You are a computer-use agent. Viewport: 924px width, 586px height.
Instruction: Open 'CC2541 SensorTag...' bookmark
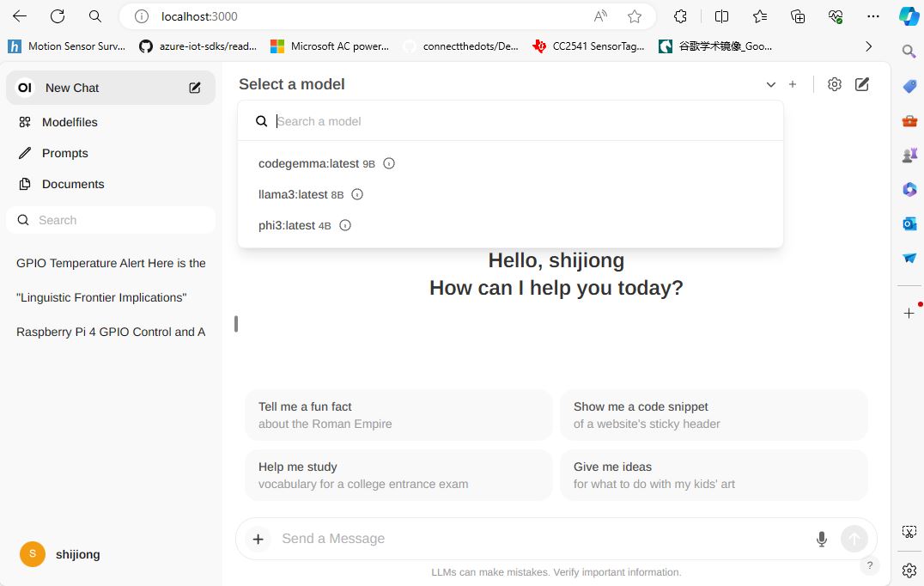(x=588, y=46)
